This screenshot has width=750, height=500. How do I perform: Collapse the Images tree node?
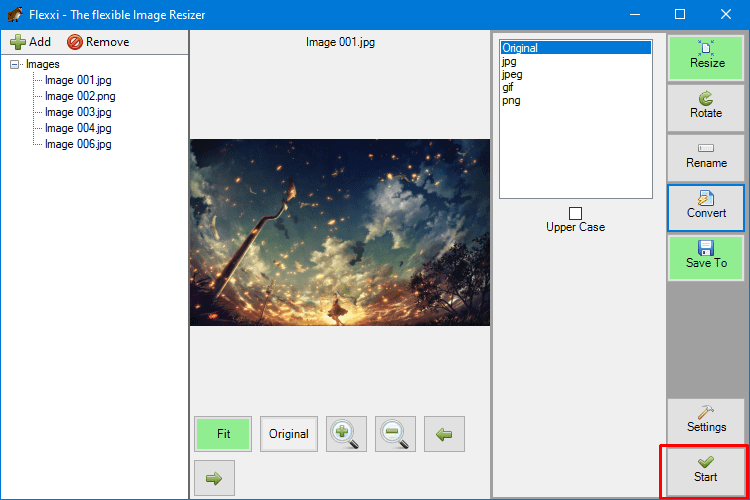14,64
